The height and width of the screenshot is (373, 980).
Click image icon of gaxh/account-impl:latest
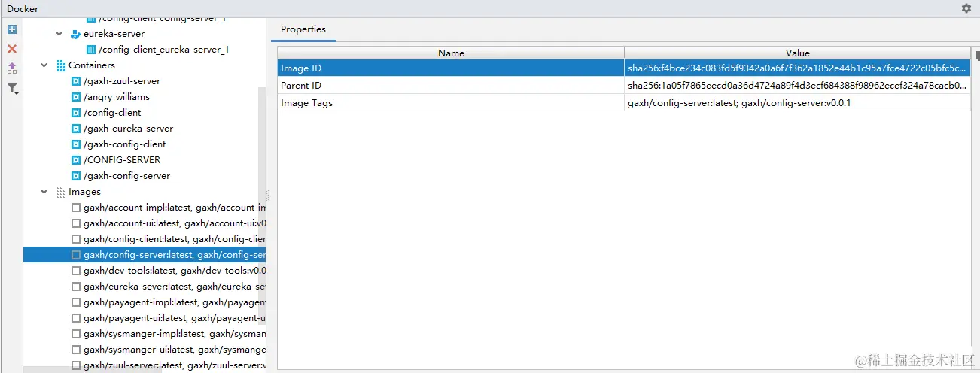pyautogui.click(x=75, y=208)
